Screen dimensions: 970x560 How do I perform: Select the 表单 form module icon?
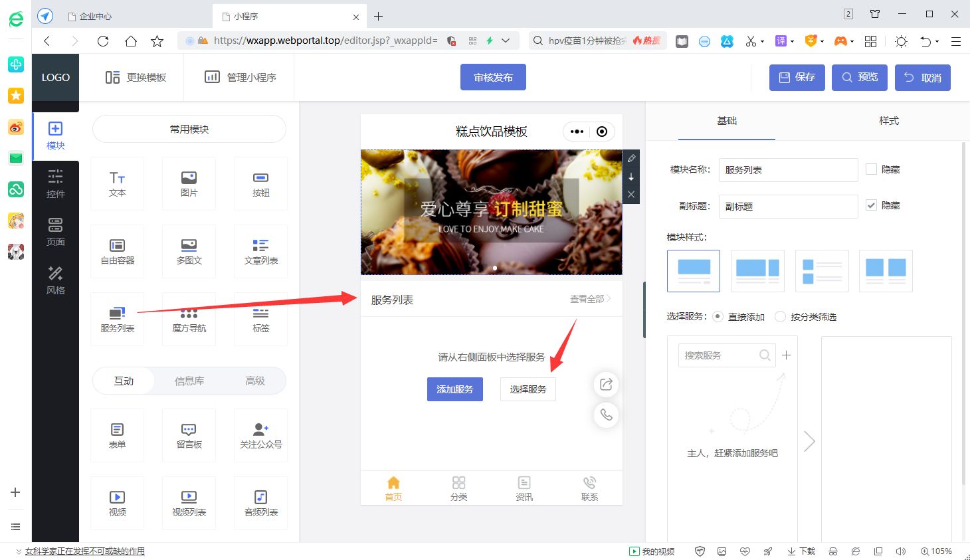coord(117,435)
